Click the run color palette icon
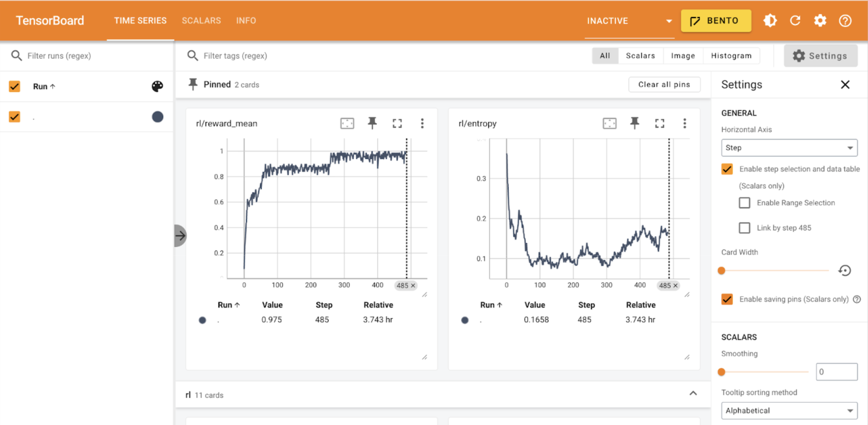Viewport: 868px width, 425px height. tap(157, 86)
